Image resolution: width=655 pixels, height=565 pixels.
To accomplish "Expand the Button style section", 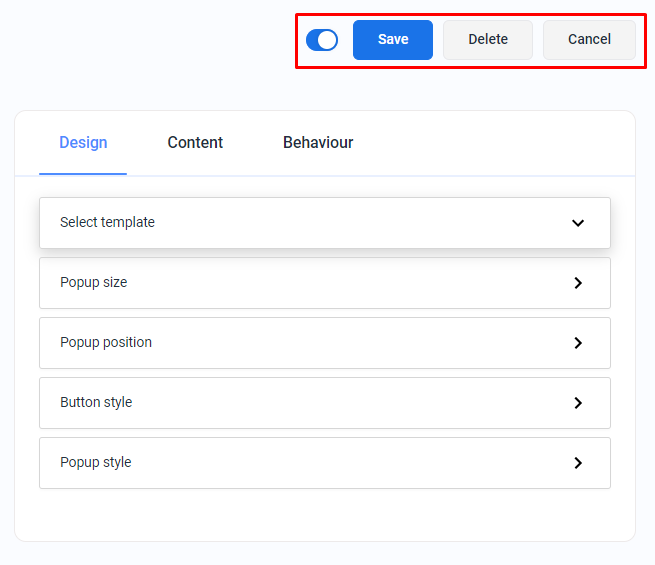I will pos(324,403).
